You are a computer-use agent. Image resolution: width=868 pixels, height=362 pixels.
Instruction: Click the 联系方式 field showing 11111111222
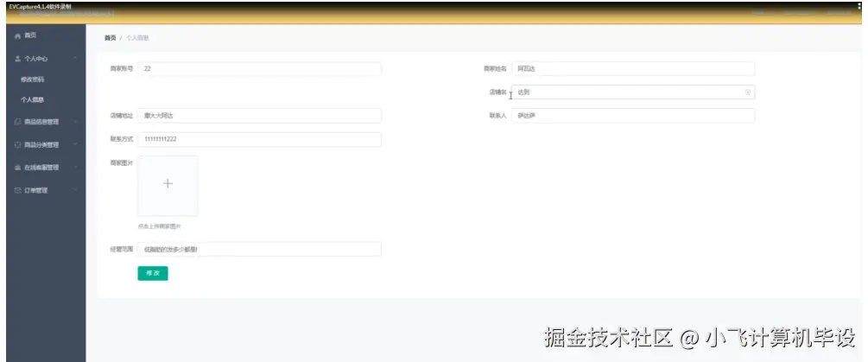[260, 139]
